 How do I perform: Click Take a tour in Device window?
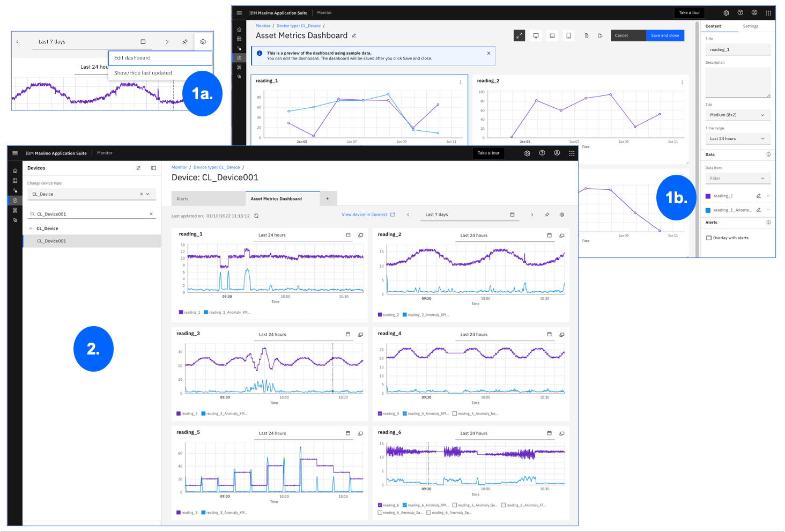point(488,153)
